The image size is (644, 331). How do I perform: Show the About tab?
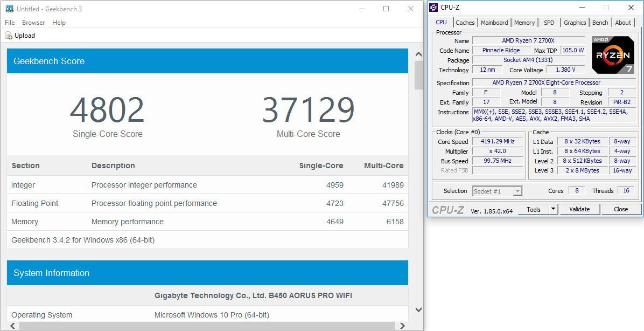tap(623, 23)
